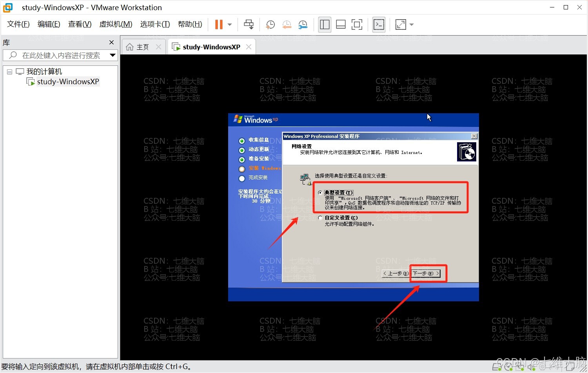This screenshot has width=588, height=373.
Task: Collapse the 我的计算机 tree node
Action: (9, 72)
